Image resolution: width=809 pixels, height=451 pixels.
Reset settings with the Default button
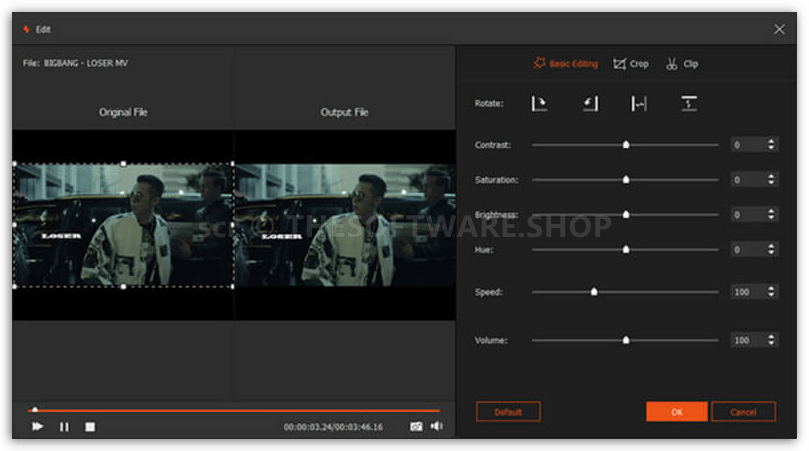pos(508,412)
